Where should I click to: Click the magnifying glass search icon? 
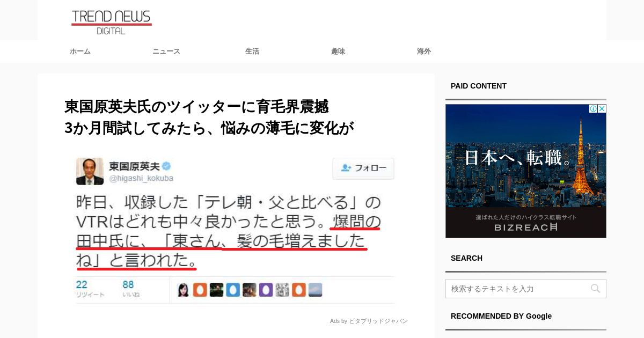pyautogui.click(x=595, y=289)
